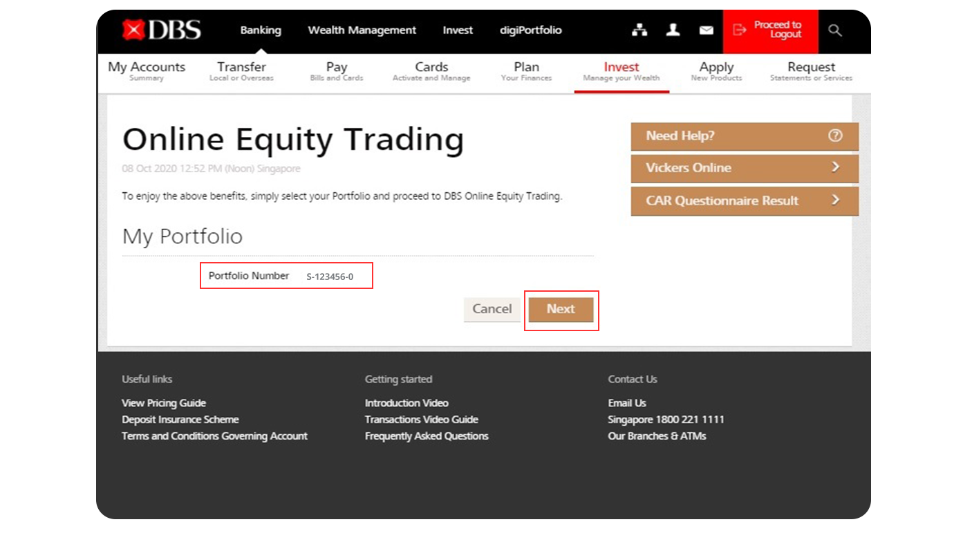The image size is (972, 560).
Task: Click Singapore 1800 221 1111 contact
Action: click(666, 420)
